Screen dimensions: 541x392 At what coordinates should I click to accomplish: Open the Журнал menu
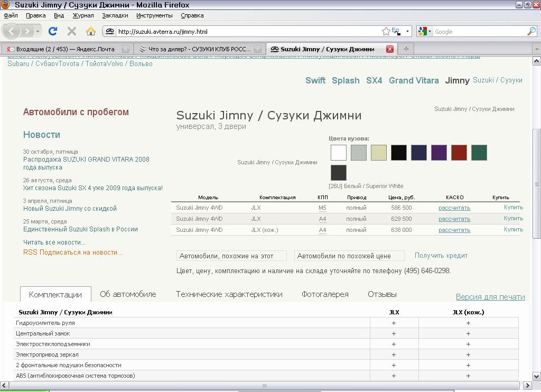click(x=83, y=15)
